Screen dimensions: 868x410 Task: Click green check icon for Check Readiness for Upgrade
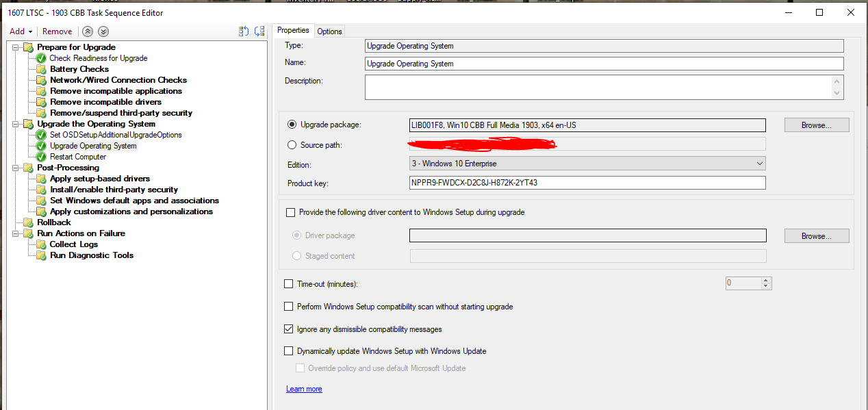point(41,58)
